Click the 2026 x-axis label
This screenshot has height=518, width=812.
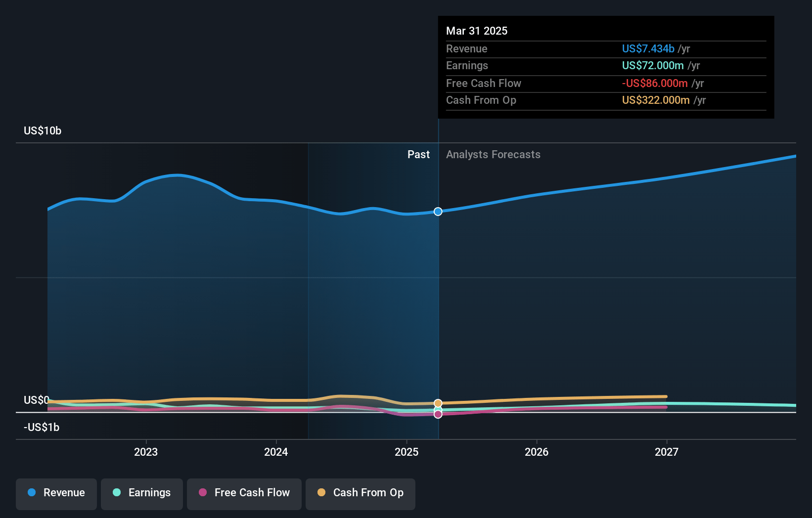coord(537,452)
